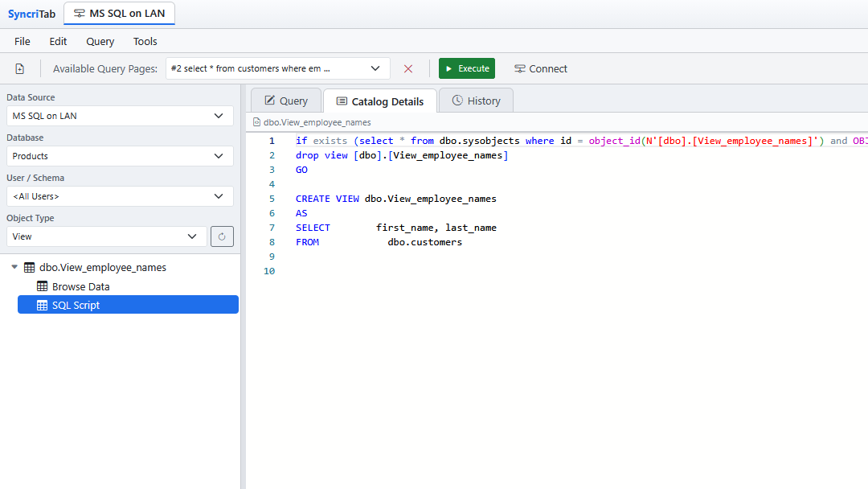Click the dbo.View_employee_names breadcrumb label

[317, 122]
